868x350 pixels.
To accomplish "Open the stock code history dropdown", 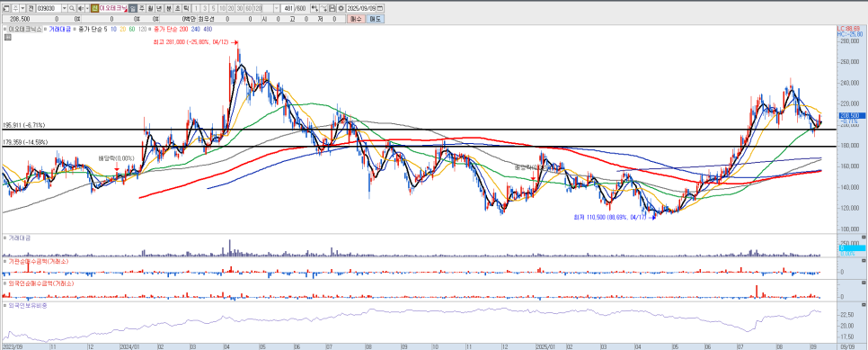I will point(64,8).
